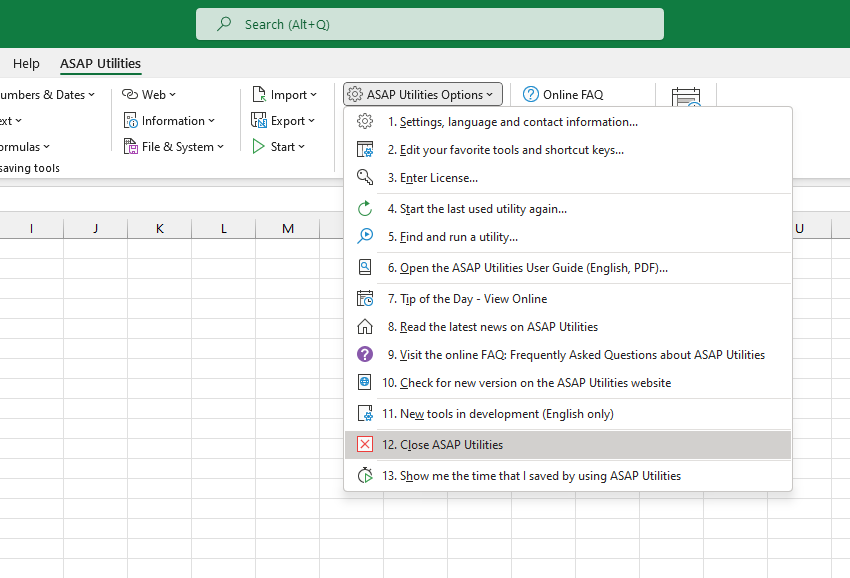Viewport: 850px width, 578px height.
Task: Choose Edit your favorite tools and shortcut keys
Action: [568, 150]
